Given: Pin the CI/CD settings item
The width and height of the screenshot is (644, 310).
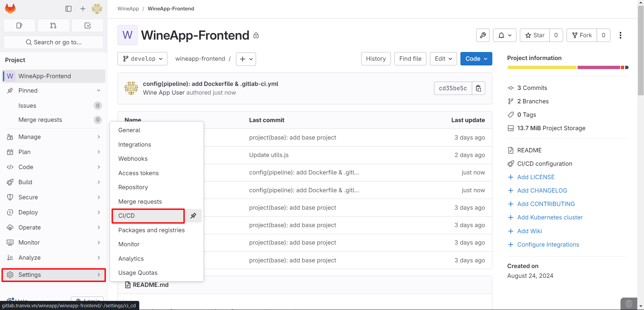Looking at the screenshot, I should (193, 216).
